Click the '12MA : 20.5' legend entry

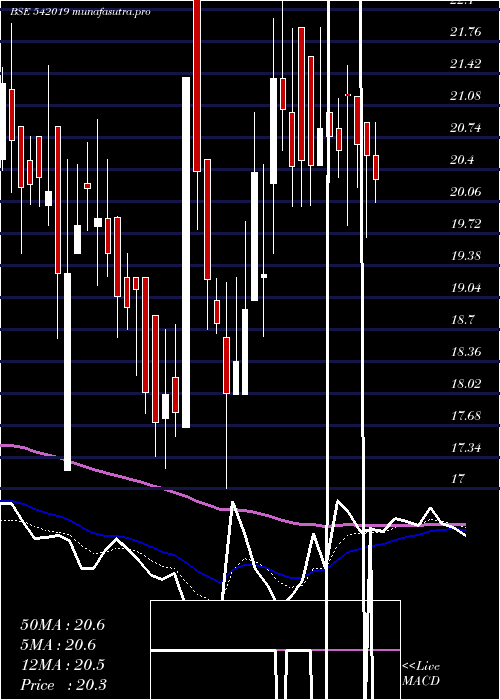click(63, 665)
